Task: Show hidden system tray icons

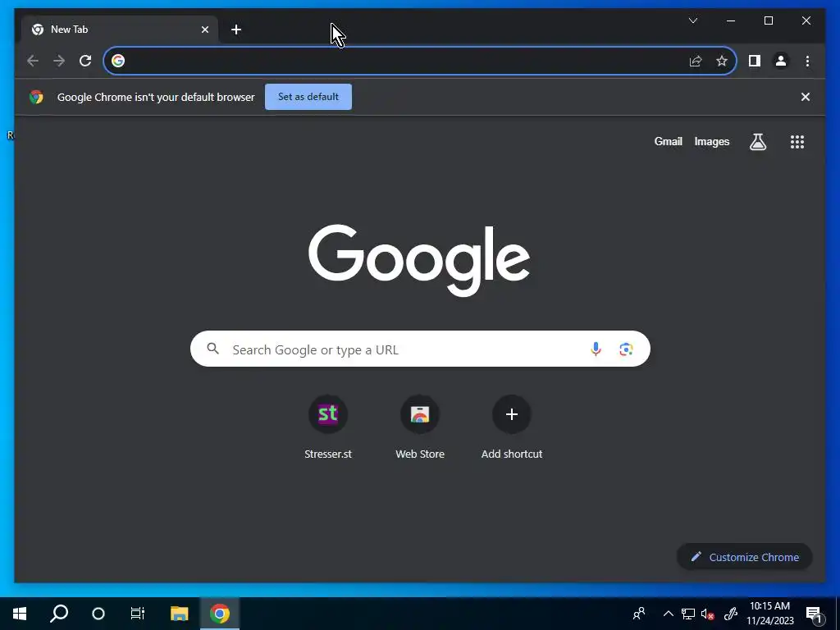Action: click(668, 614)
